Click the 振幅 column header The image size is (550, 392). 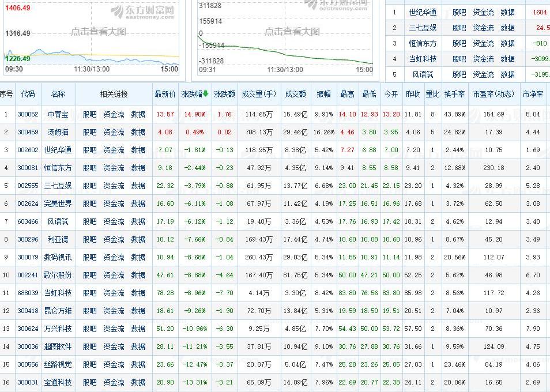coord(323,94)
